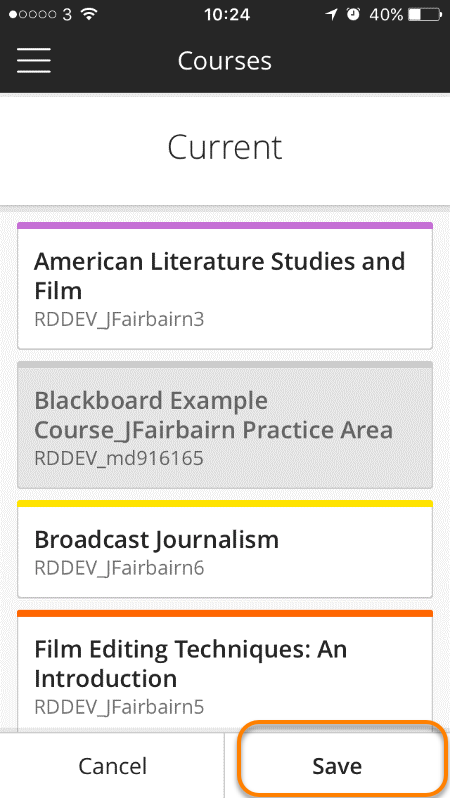Tap the 10:24 clock in status bar
Screen dimensions: 450x798
(227, 14)
